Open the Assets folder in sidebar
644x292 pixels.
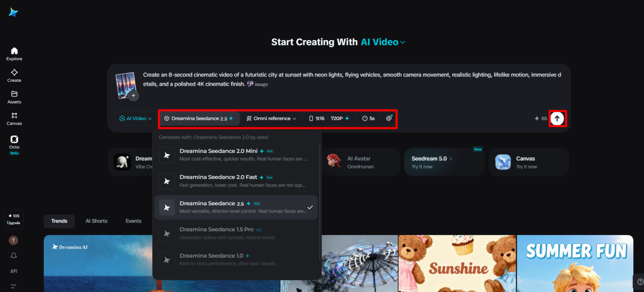[14, 97]
